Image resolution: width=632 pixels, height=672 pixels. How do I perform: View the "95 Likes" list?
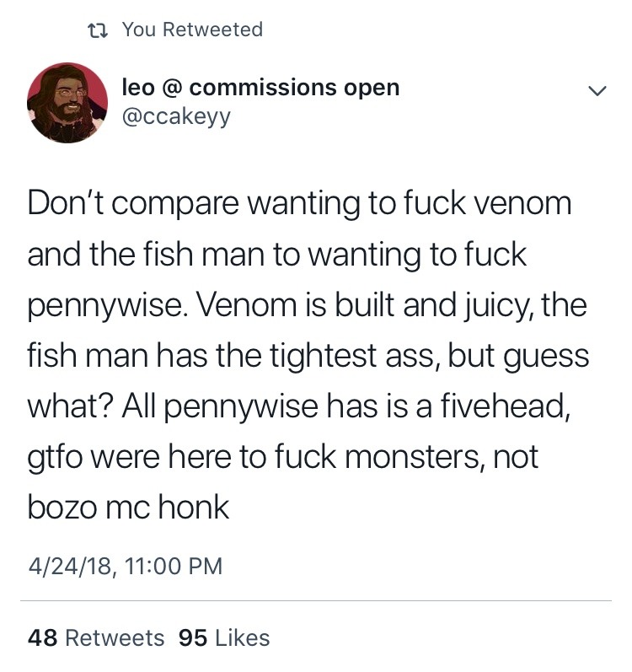[225, 638]
